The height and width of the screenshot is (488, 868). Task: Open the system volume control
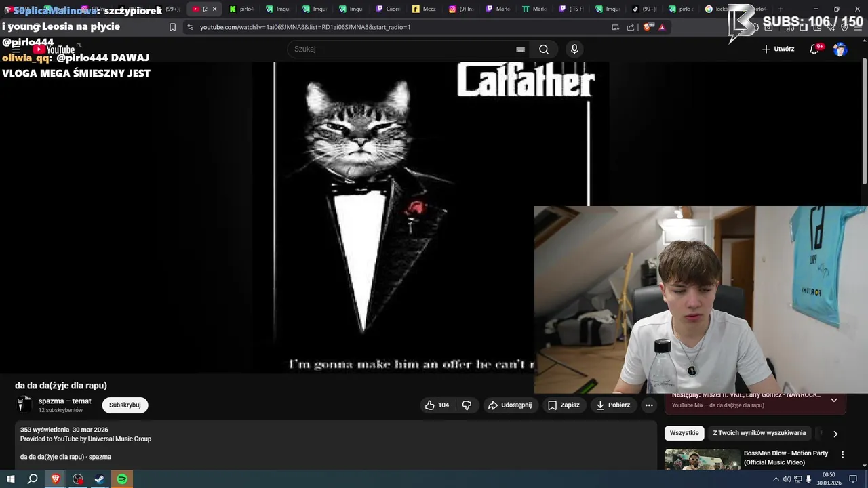[787, 479]
